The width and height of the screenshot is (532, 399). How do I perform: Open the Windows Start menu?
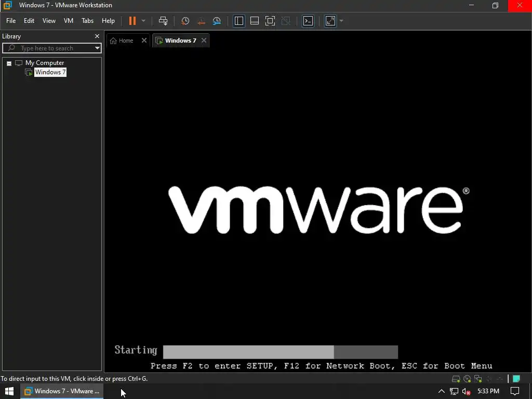pyautogui.click(x=9, y=391)
